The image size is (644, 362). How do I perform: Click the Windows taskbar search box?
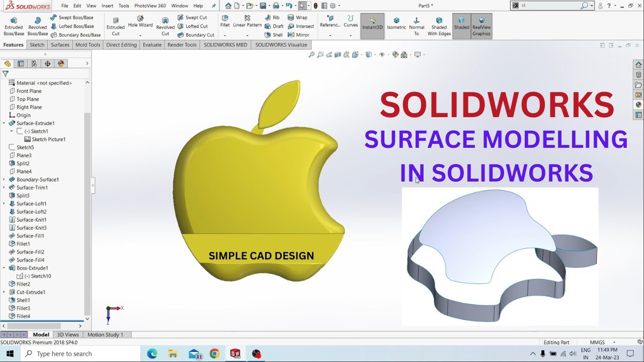(81, 353)
